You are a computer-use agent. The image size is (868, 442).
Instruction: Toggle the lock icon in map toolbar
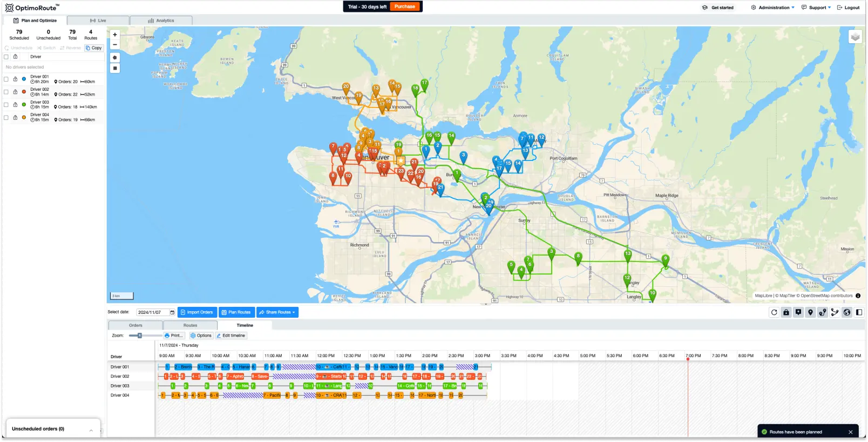pyautogui.click(x=786, y=312)
